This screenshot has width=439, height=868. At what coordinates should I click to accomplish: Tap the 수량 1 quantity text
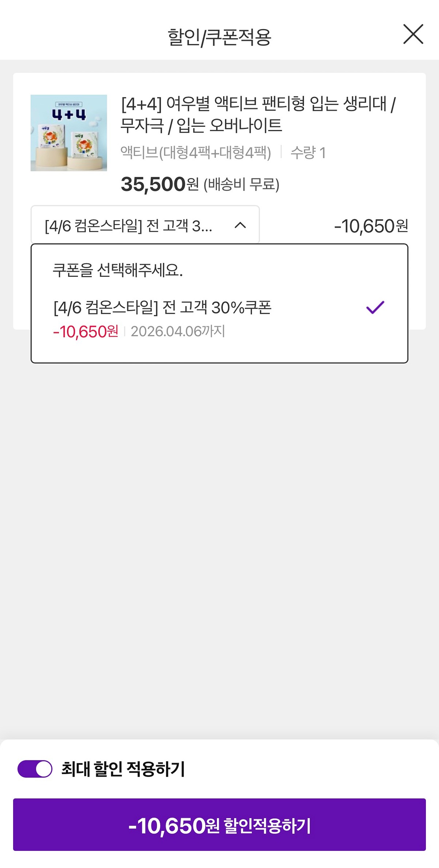click(x=308, y=152)
